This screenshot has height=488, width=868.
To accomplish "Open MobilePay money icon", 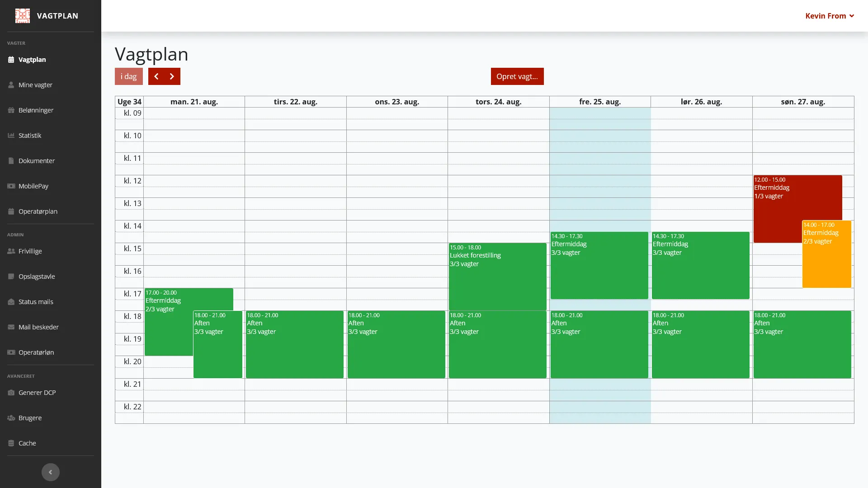I will pyautogui.click(x=11, y=186).
